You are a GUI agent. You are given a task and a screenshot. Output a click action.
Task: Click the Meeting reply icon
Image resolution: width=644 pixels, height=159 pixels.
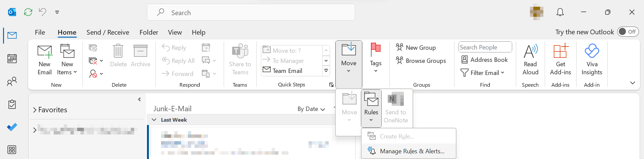(x=206, y=48)
